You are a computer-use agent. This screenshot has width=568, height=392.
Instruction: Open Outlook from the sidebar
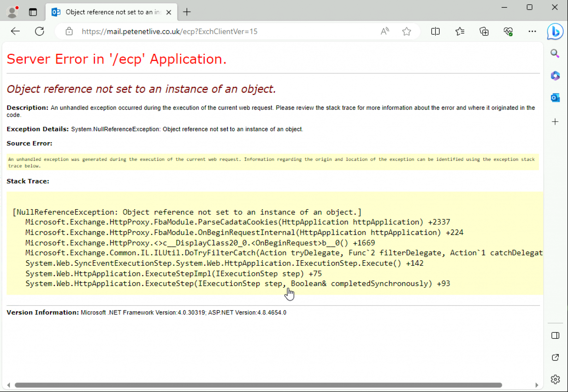pyautogui.click(x=555, y=98)
